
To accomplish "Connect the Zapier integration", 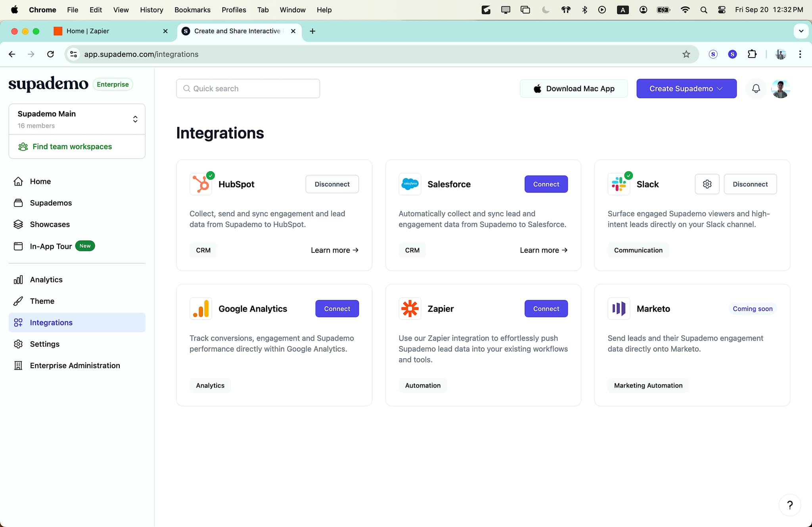I will pos(546,309).
